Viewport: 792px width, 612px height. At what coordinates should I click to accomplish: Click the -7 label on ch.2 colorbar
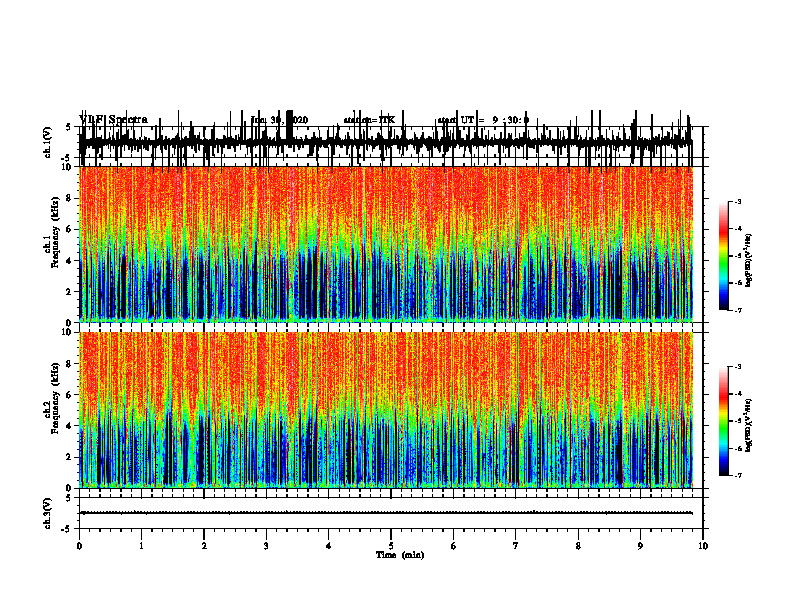click(x=738, y=476)
